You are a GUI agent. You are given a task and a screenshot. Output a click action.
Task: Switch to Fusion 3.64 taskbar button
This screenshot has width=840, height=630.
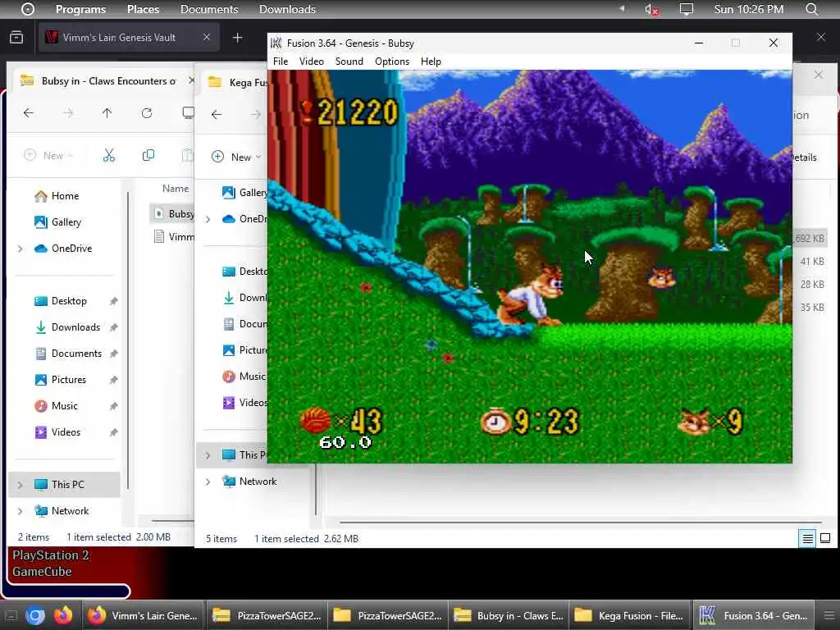point(755,615)
